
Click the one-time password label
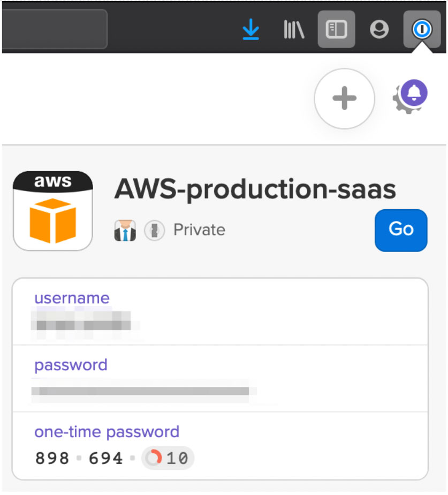(x=107, y=432)
